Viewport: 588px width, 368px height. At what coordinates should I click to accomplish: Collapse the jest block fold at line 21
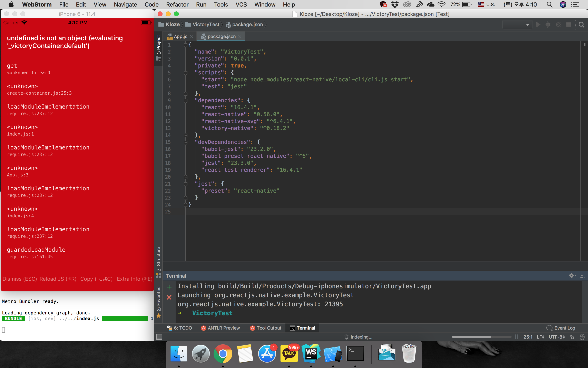click(185, 184)
